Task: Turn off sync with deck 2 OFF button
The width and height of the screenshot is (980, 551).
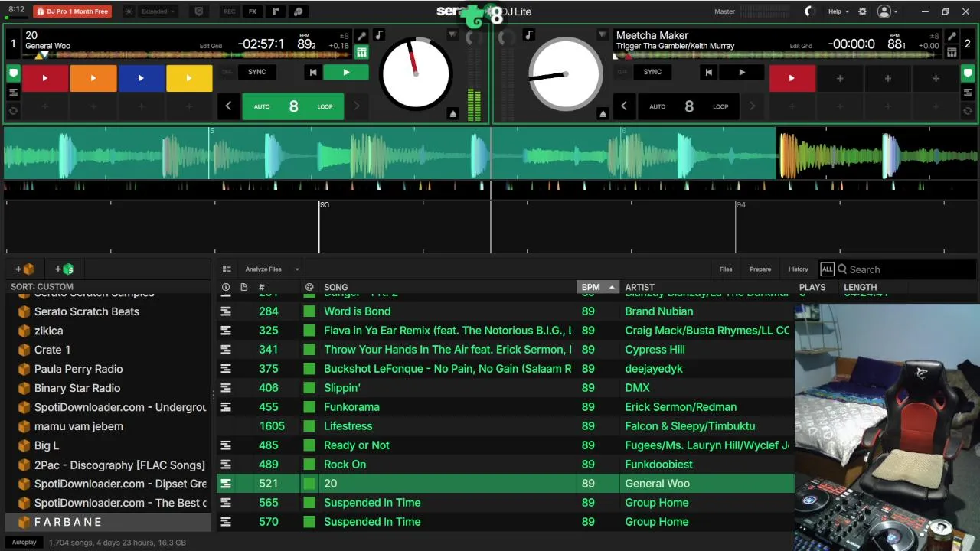Action: pos(622,72)
